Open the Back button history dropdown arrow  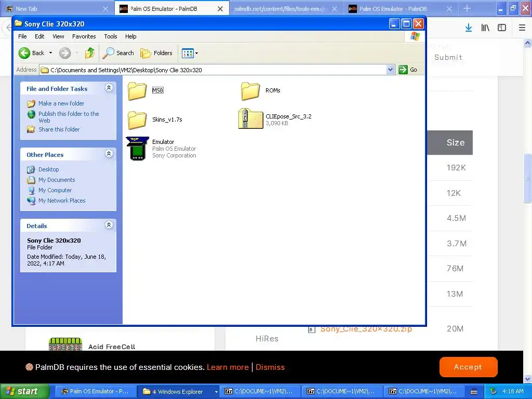tap(50, 53)
